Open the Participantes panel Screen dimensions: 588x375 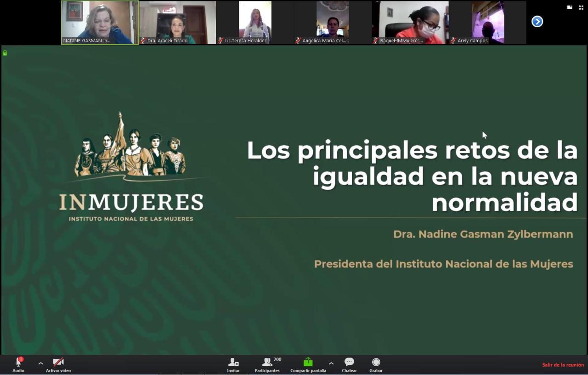point(267,364)
